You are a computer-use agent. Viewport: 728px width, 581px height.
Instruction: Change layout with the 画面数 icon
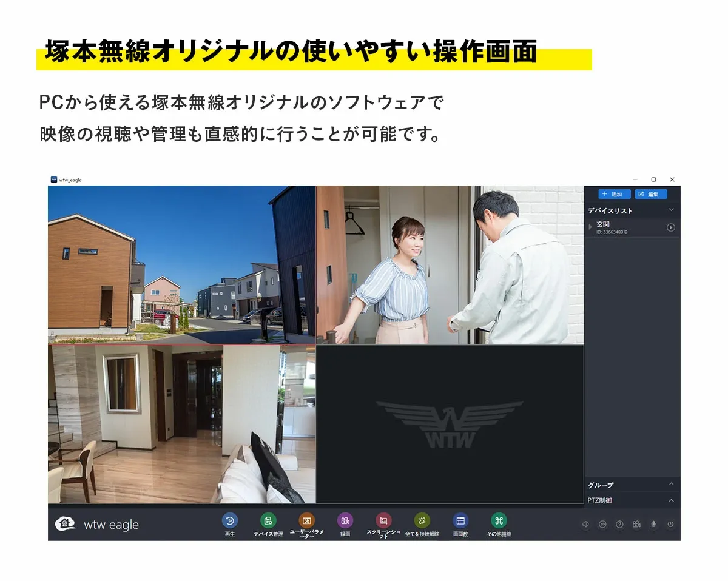click(x=461, y=519)
